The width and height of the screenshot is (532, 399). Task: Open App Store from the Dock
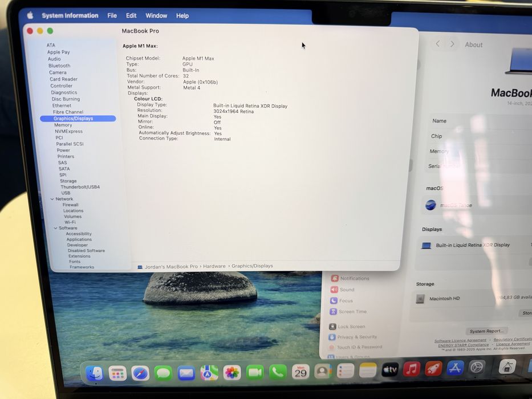(454, 368)
